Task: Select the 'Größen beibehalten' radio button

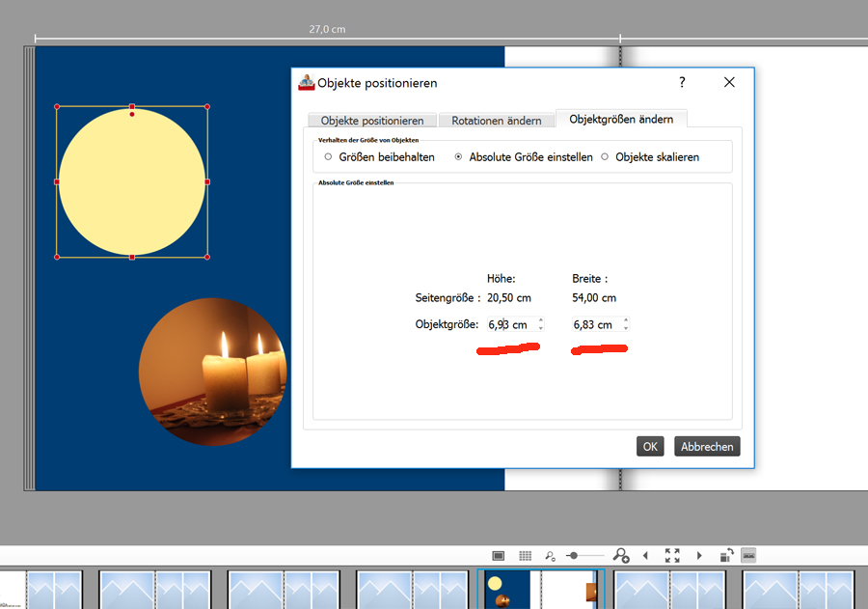Action: 328,156
